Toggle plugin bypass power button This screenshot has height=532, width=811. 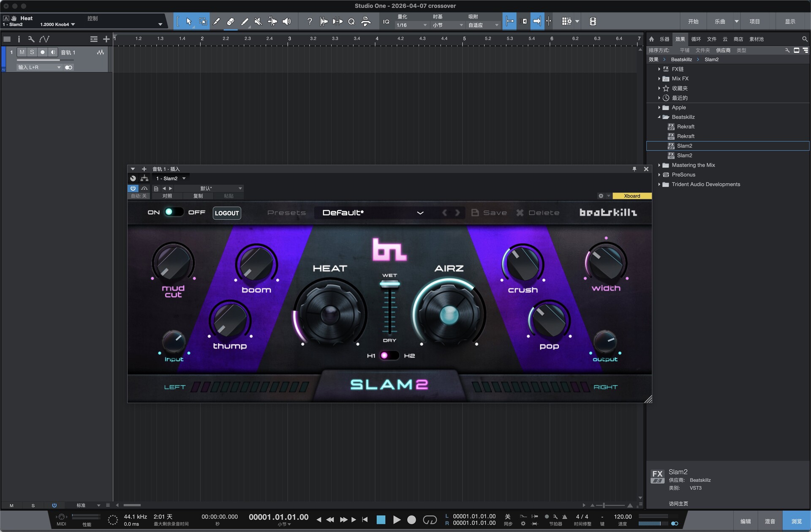click(x=133, y=188)
